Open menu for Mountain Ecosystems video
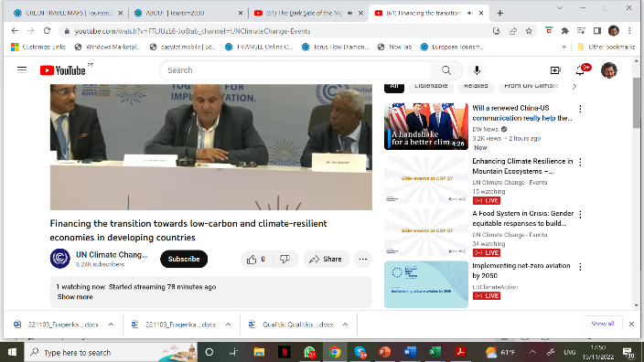644x362 pixels. pos(580,162)
